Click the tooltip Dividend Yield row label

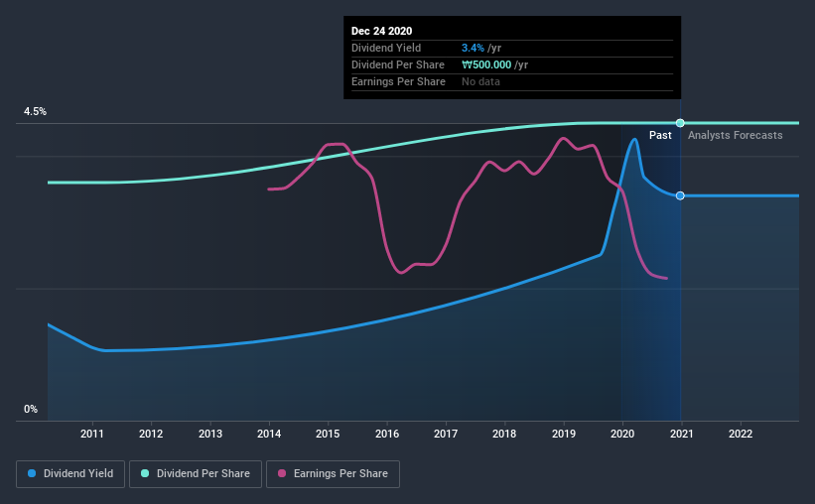click(x=386, y=48)
